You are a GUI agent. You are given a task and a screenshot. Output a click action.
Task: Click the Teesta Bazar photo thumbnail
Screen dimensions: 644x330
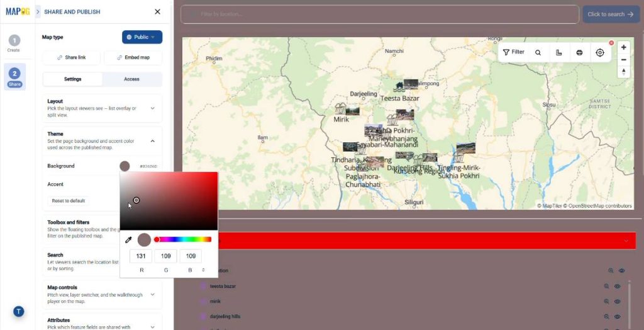[x=411, y=84]
